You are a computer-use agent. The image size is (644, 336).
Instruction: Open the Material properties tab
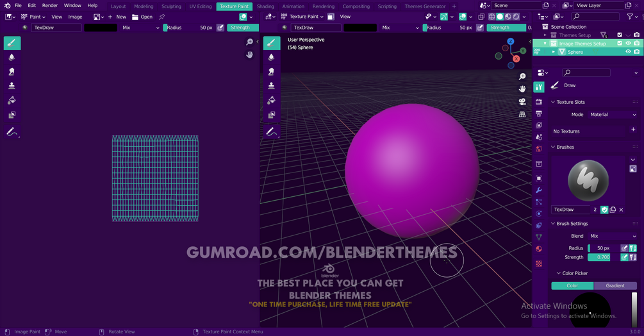point(539,249)
